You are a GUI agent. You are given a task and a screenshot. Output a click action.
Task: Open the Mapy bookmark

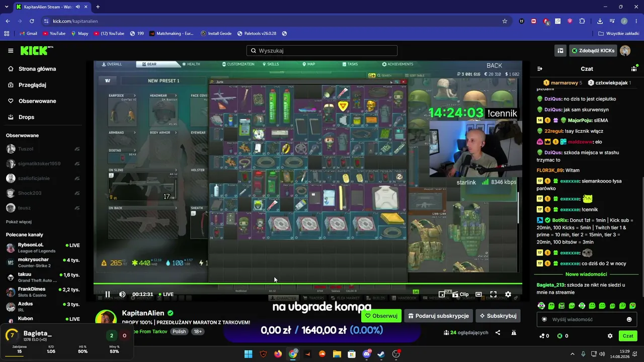[79, 34]
